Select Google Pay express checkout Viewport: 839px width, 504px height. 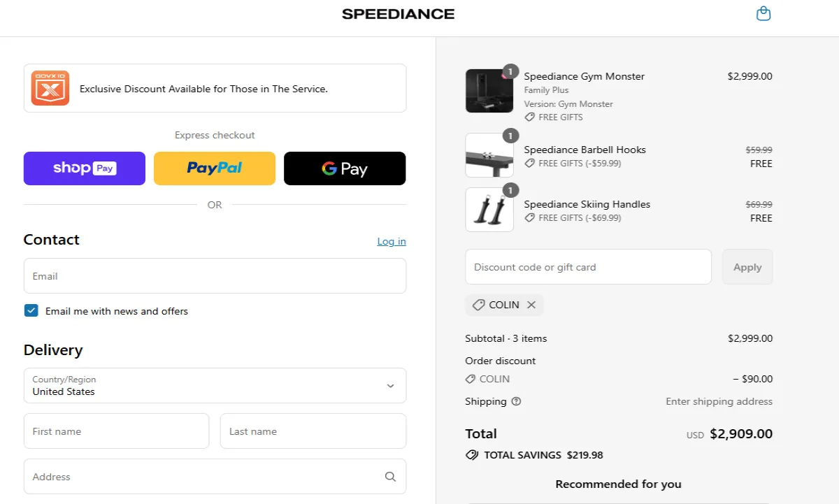pyautogui.click(x=345, y=168)
